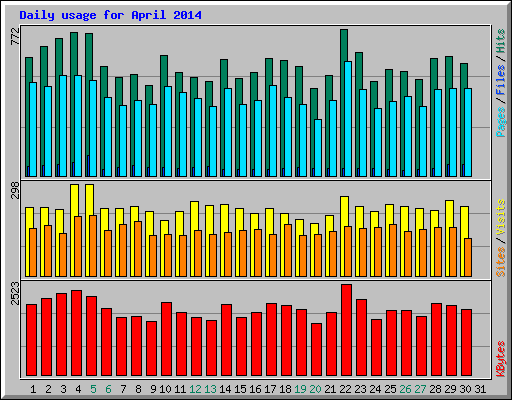Click day label 4 on the x-axis
The height and width of the screenshot is (400, 512).
tap(78, 389)
